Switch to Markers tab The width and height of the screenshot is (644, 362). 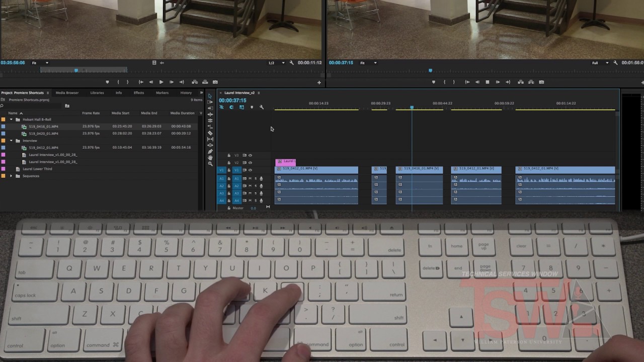162,93
